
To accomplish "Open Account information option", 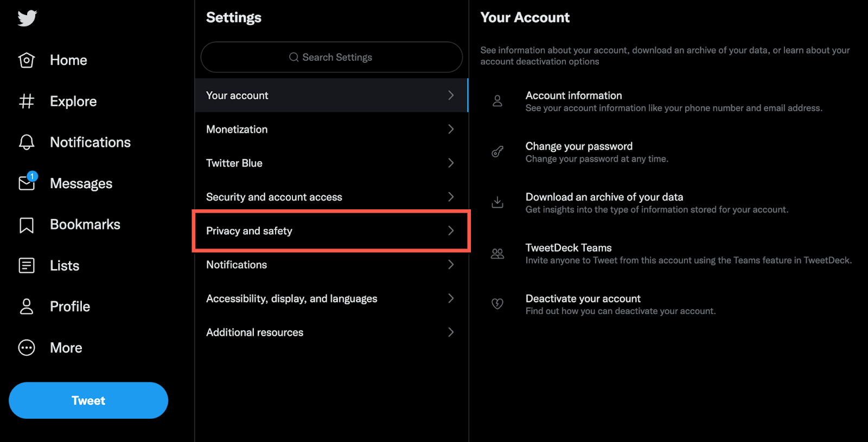I will tap(573, 96).
